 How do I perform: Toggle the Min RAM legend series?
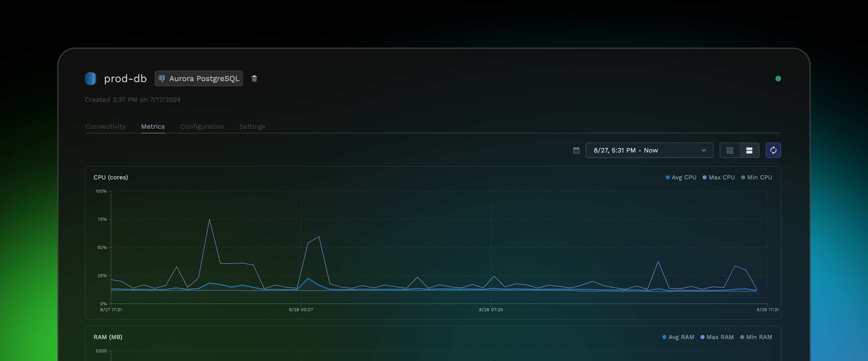(756, 337)
